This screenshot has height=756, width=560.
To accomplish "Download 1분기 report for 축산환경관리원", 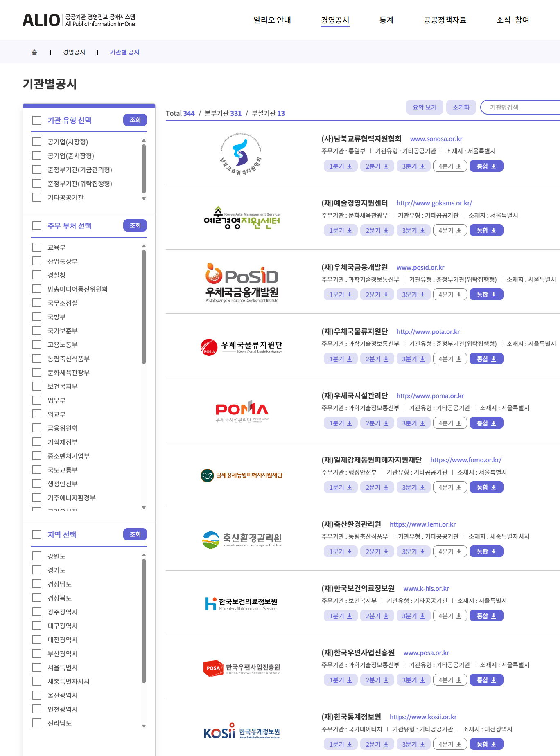I will (x=341, y=551).
